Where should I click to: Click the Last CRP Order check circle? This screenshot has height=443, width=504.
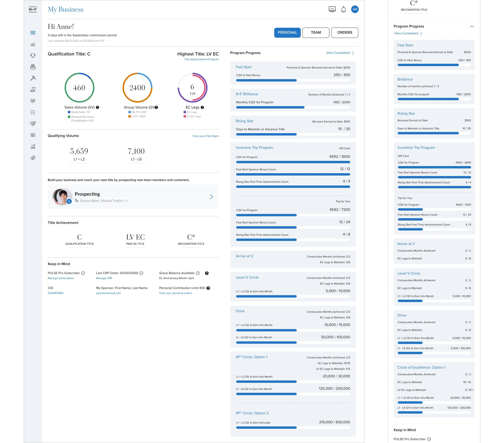click(141, 273)
